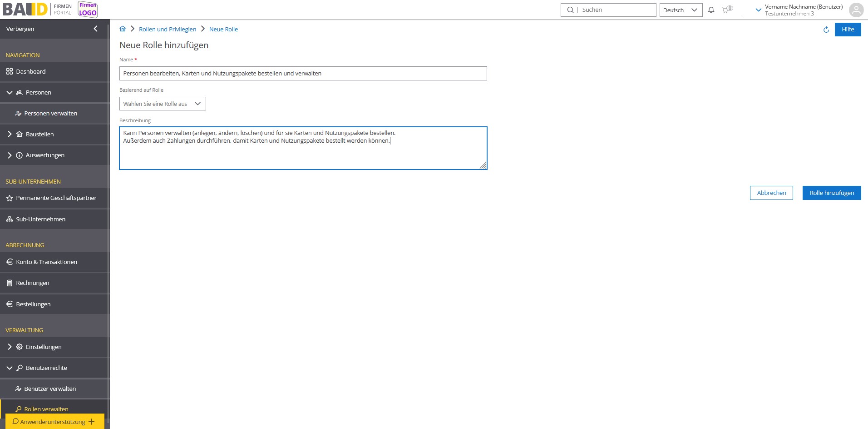This screenshot has width=868, height=429.
Task: Open the 'Basierend auf Rolle' dropdown
Action: pos(163,104)
